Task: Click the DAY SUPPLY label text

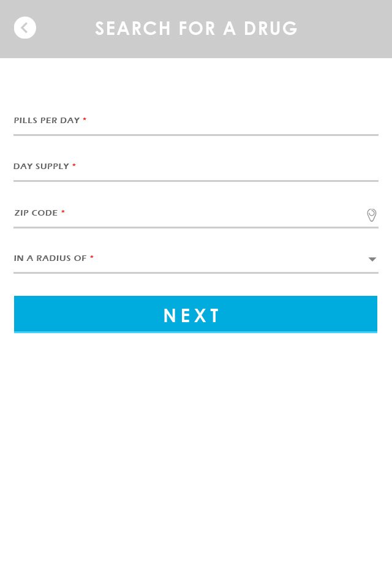Action: tap(41, 166)
